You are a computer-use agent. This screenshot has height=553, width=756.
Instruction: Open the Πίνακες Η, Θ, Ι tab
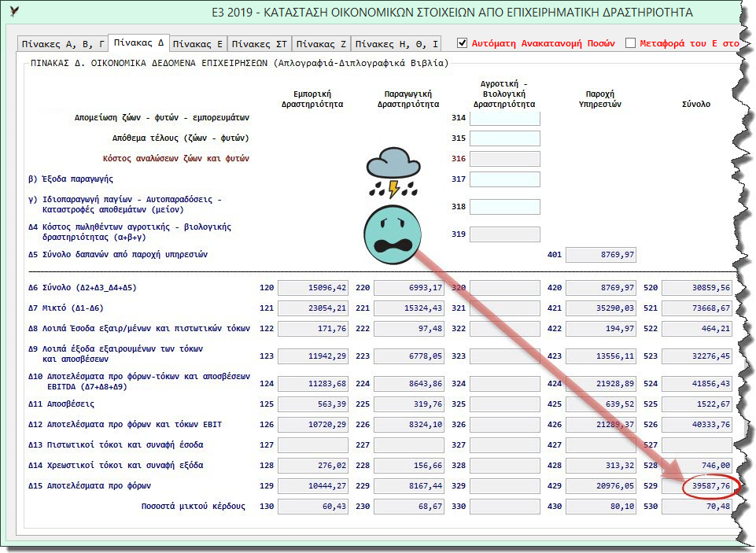tap(396, 44)
